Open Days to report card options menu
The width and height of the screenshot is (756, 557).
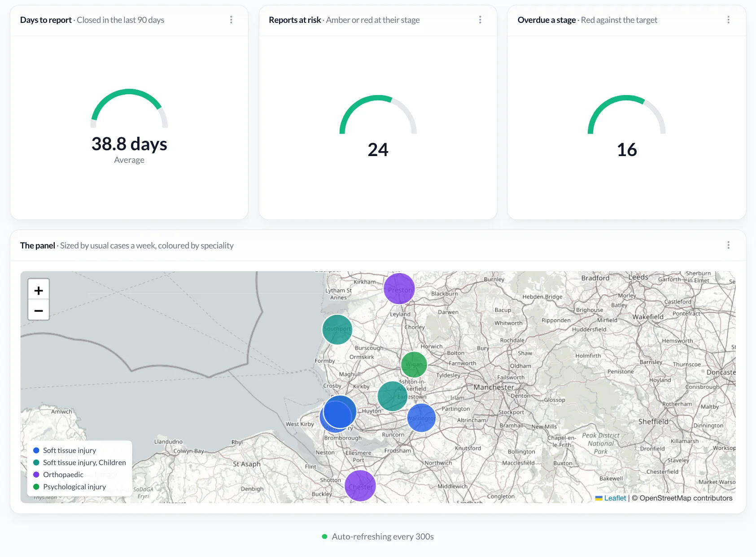tap(231, 20)
